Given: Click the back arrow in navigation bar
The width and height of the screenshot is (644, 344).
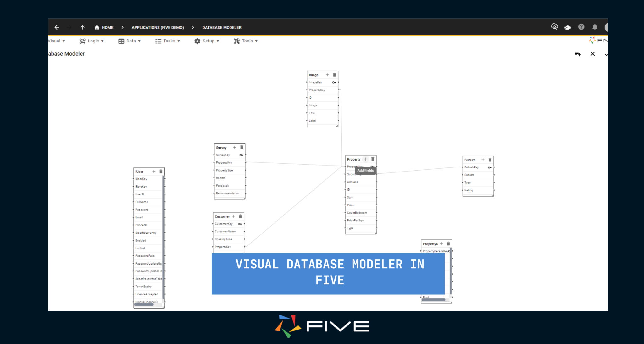Looking at the screenshot, I should pos(57,27).
